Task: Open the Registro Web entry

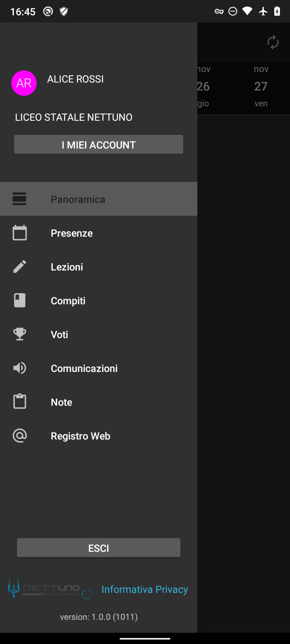Action: [x=81, y=436]
